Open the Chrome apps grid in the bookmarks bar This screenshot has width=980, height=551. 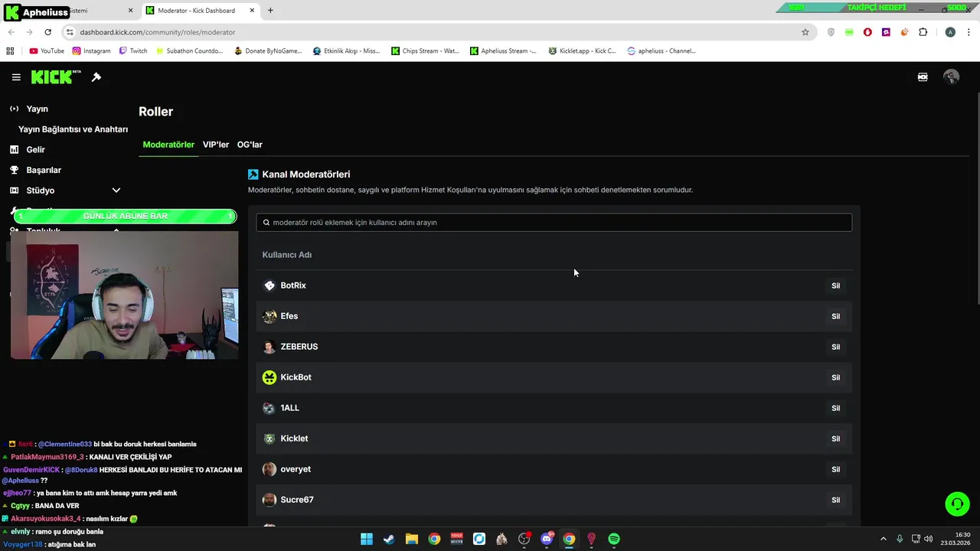click(10, 51)
